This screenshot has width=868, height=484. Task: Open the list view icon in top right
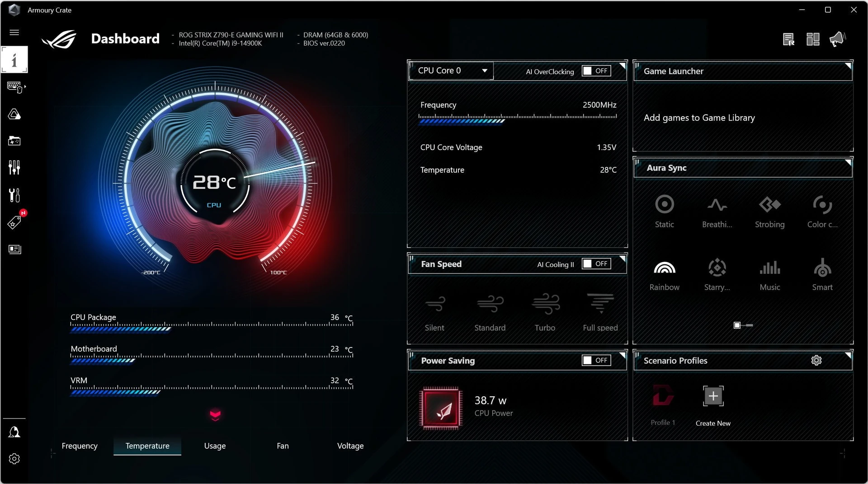pyautogui.click(x=788, y=39)
